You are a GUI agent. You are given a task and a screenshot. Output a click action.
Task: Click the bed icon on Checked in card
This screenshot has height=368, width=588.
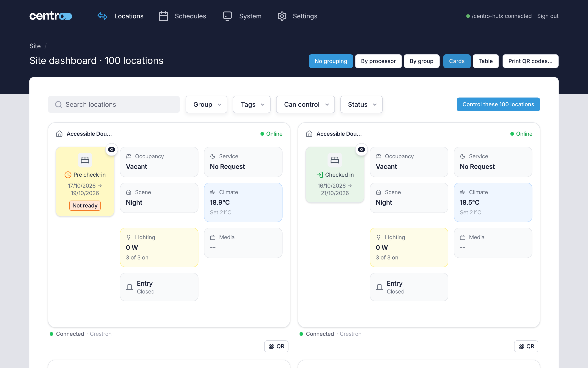335,160
